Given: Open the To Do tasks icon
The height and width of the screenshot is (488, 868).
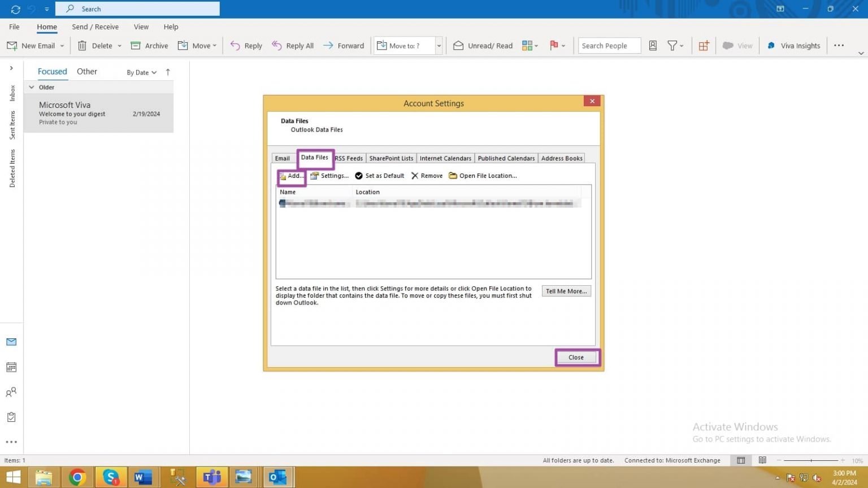Looking at the screenshot, I should pos(11,417).
